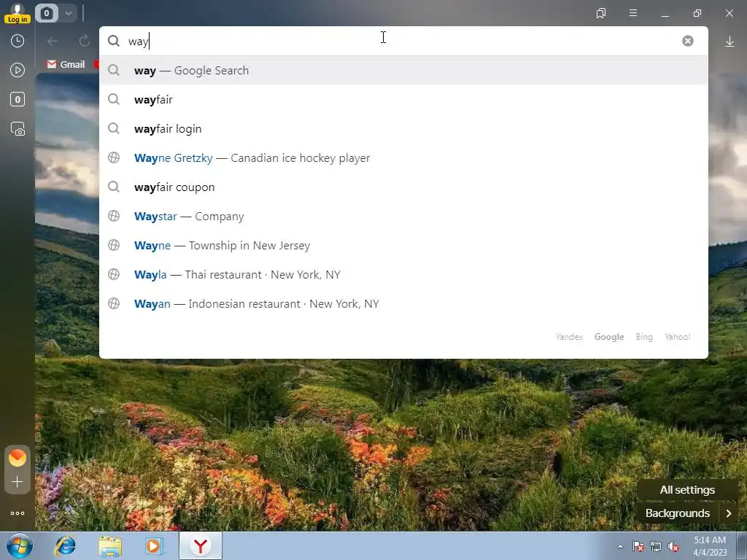Open network tray icon
Image resolution: width=747 pixels, height=560 pixels.
(656, 546)
